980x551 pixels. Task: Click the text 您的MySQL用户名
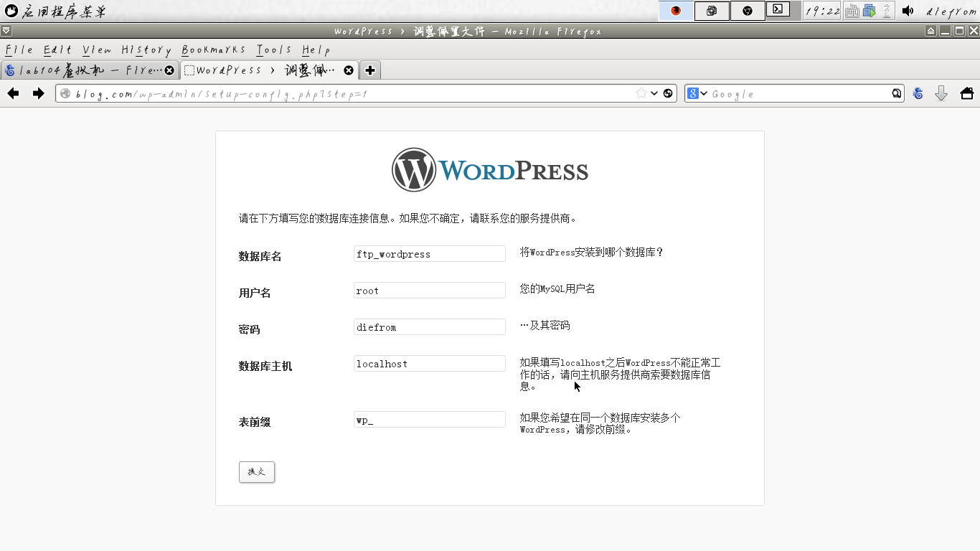[557, 289]
